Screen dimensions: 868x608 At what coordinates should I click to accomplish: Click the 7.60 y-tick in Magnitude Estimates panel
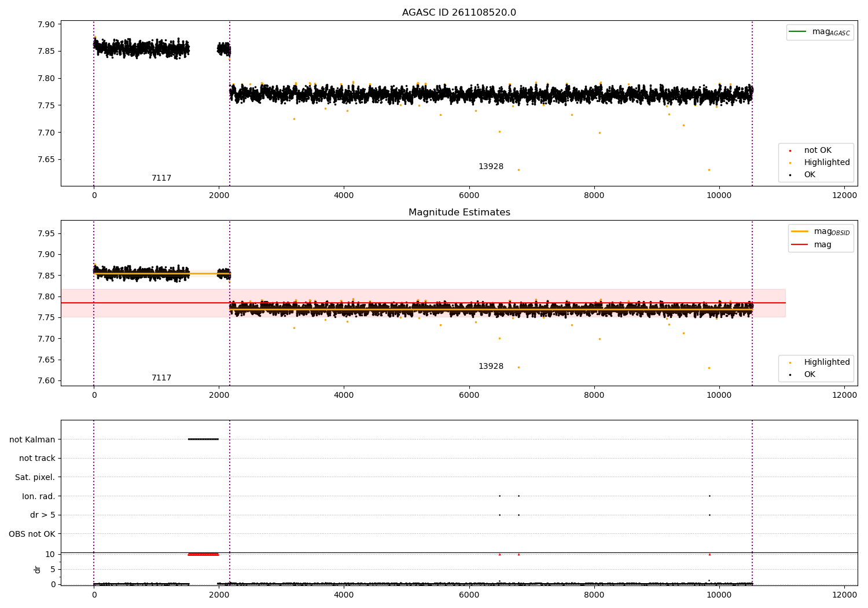(46, 381)
